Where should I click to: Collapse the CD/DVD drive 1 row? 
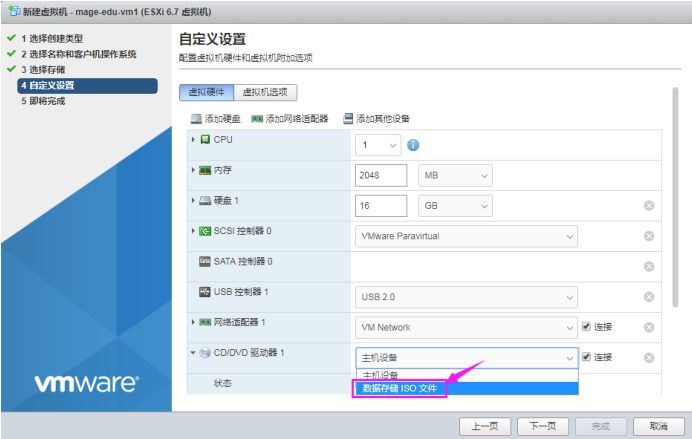193,353
